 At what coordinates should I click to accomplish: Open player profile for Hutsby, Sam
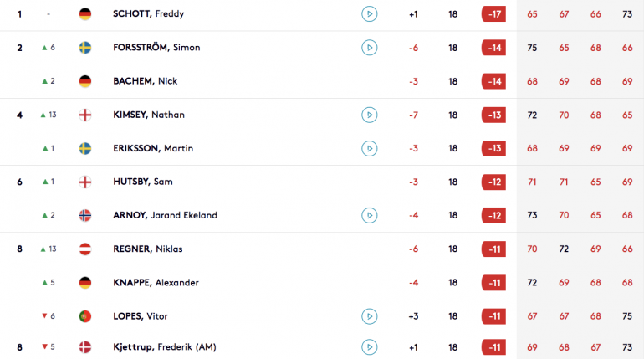(143, 182)
